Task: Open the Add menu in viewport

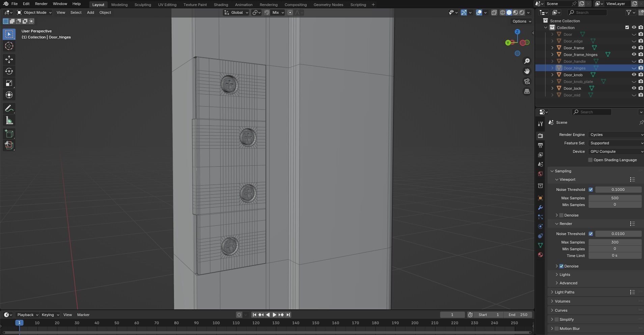Action: click(x=90, y=12)
